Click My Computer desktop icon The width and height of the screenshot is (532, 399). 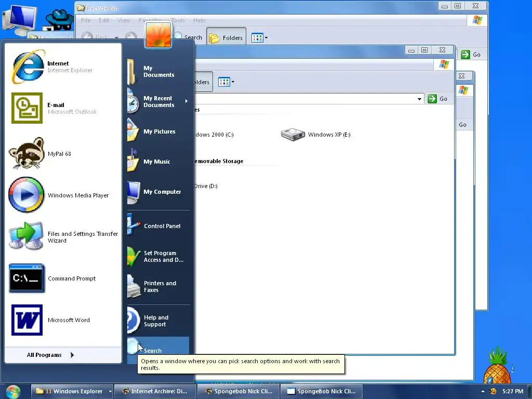tap(19, 20)
